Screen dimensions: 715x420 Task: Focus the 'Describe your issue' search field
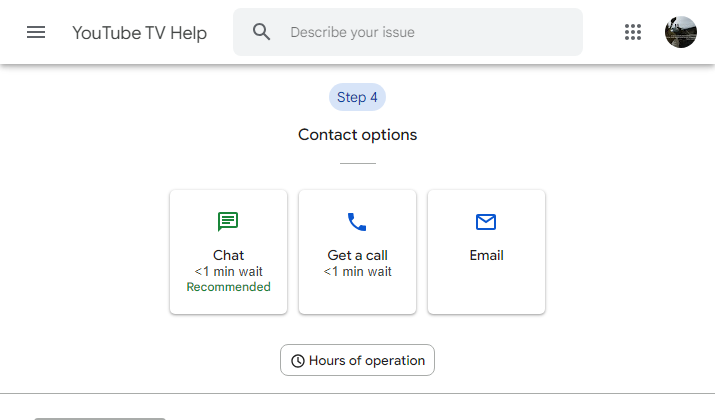click(408, 32)
